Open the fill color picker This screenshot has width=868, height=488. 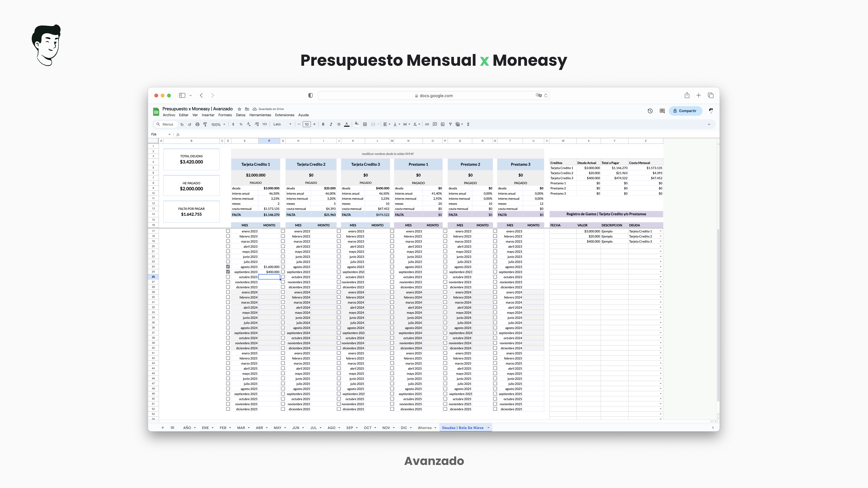tap(357, 124)
